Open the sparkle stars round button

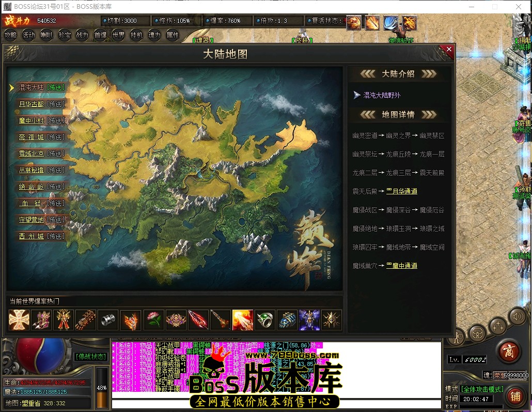(498, 326)
